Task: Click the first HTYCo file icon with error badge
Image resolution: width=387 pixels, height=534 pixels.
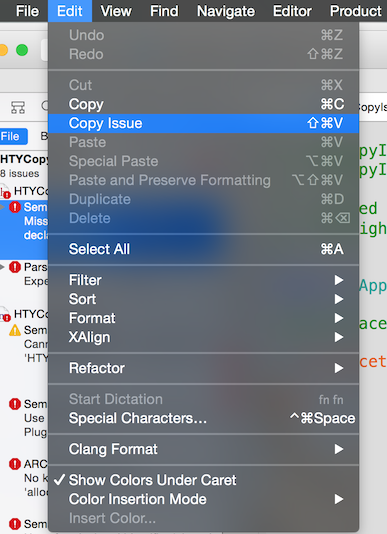Action: (5, 191)
